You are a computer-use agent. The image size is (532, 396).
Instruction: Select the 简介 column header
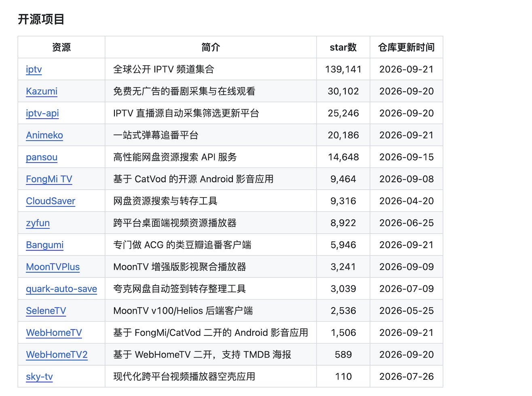(211, 47)
